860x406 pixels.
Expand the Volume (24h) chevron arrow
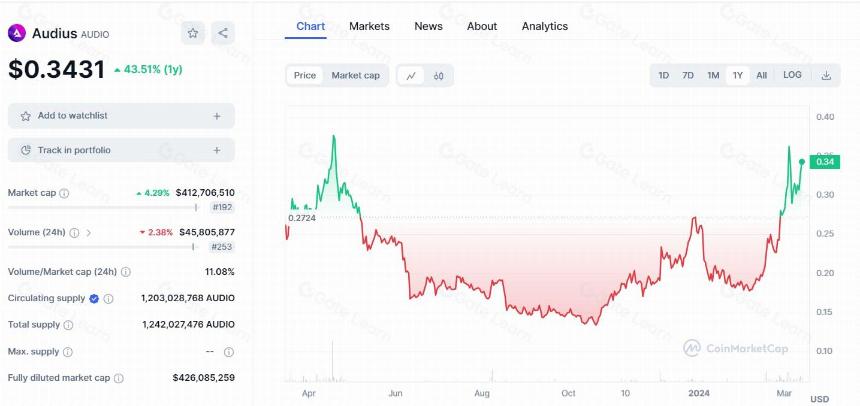click(x=89, y=233)
